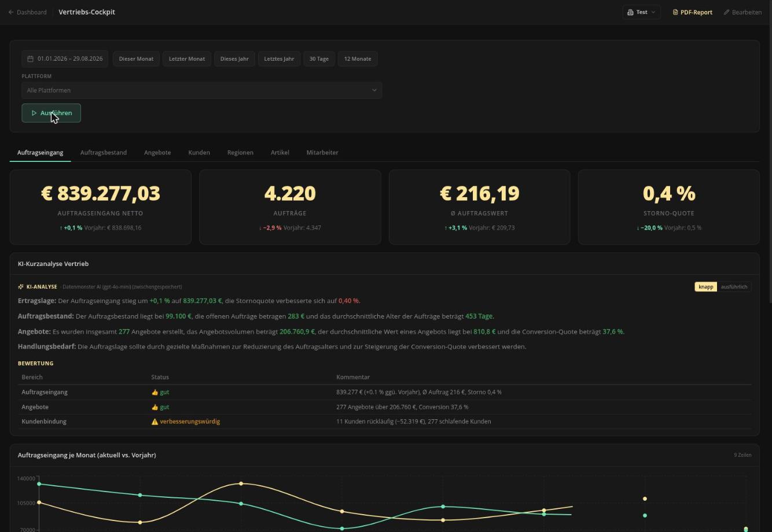Click the Status column header
This screenshot has width=772, height=532.
click(160, 377)
